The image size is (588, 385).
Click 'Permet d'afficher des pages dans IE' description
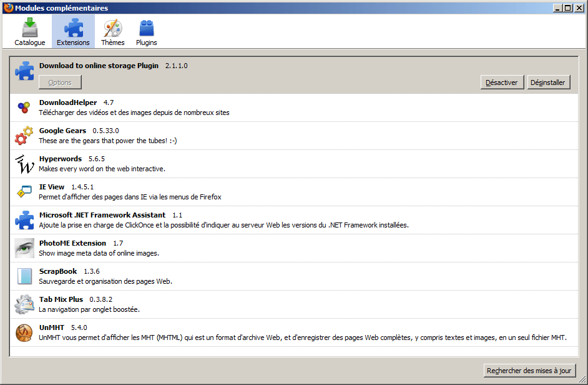(x=130, y=197)
